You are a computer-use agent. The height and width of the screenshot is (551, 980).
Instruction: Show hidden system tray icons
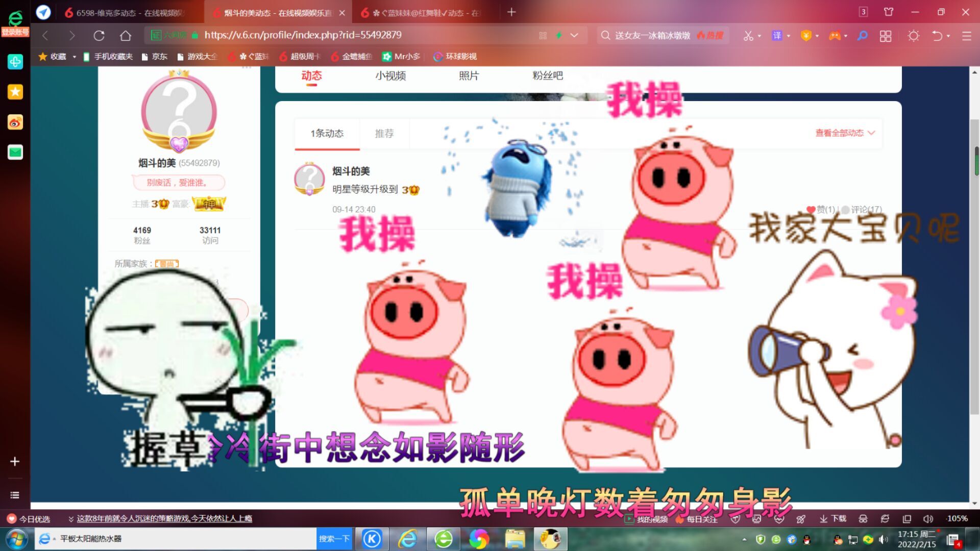[744, 539]
